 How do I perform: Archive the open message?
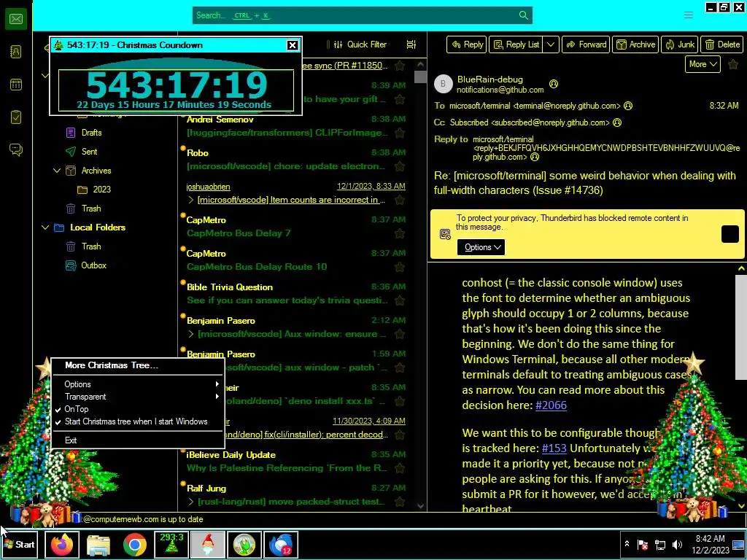(635, 44)
